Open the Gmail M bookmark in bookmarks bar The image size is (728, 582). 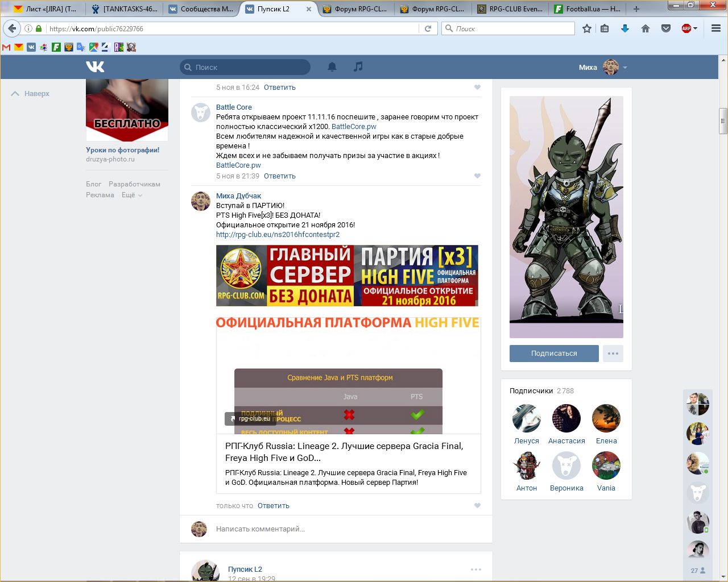[x=7, y=47]
